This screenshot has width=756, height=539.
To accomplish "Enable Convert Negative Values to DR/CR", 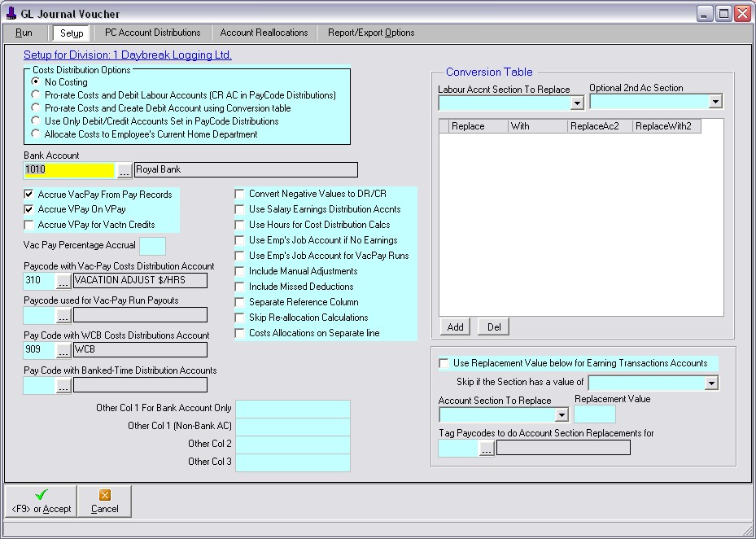I will [x=239, y=194].
